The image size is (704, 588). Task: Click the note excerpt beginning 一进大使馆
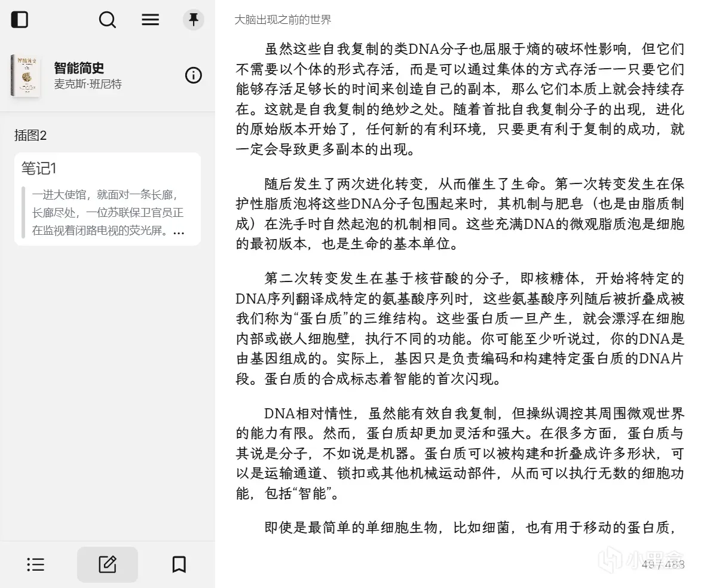point(108,213)
